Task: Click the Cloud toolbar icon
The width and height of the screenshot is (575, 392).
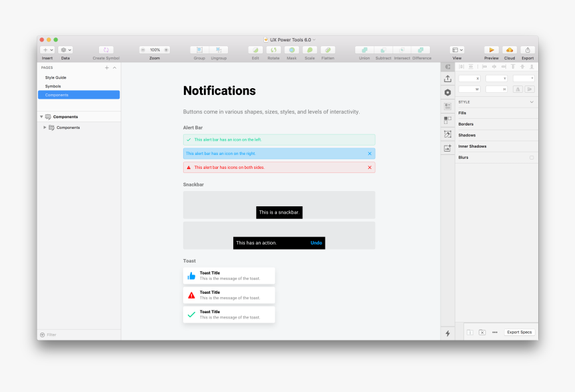Action: 509,50
